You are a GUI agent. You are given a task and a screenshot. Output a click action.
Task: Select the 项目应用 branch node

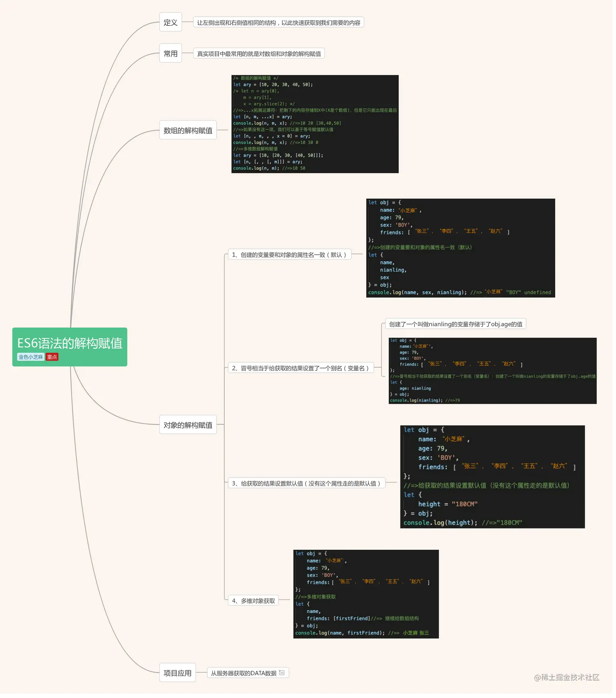tap(177, 673)
